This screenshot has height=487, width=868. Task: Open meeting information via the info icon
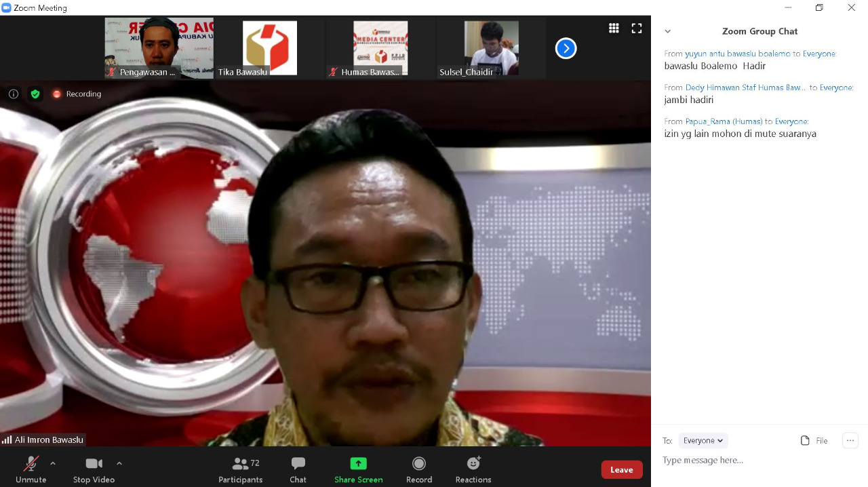[x=14, y=94]
